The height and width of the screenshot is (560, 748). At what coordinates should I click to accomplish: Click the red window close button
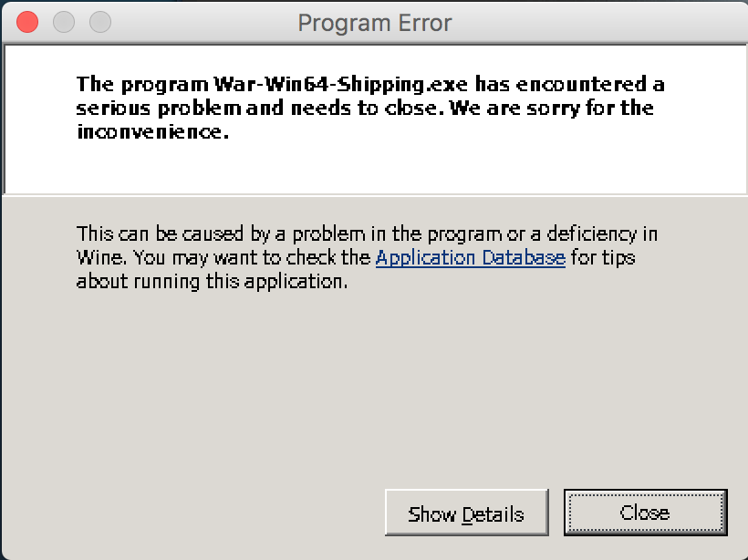(27, 22)
